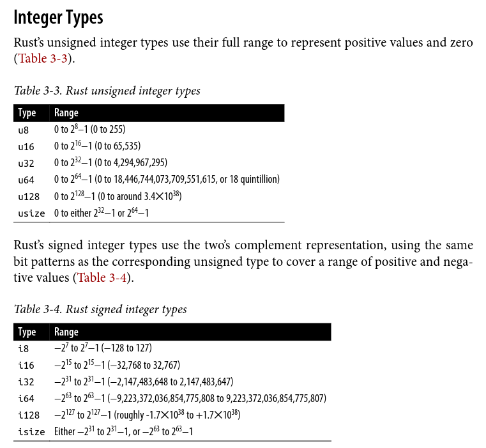Screen dimensions: 486x448
Task: Click the Table 3-3 unsigned types caption
Action: [107, 91]
